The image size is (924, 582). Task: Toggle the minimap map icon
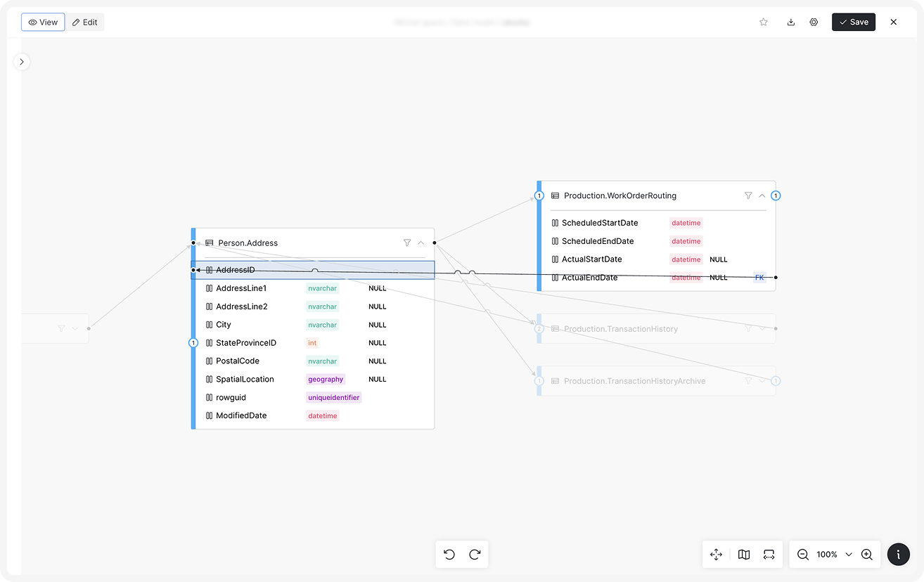[744, 555]
